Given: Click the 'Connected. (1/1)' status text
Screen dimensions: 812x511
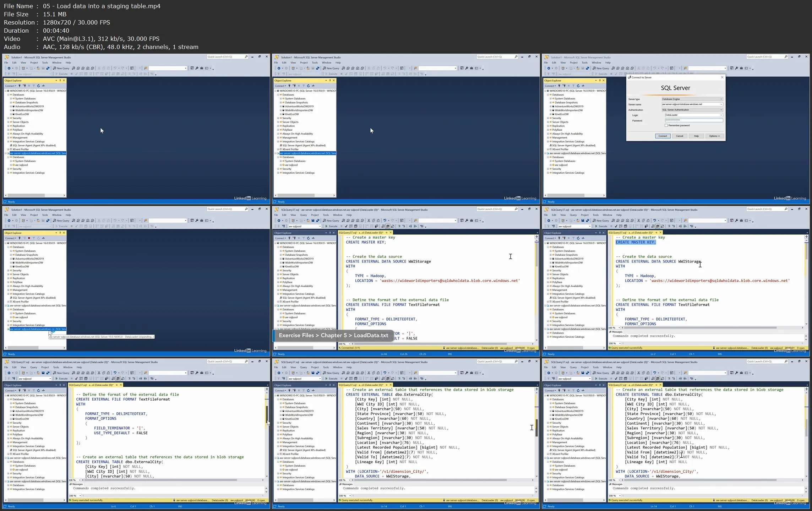Looking at the screenshot, I should (x=350, y=348).
